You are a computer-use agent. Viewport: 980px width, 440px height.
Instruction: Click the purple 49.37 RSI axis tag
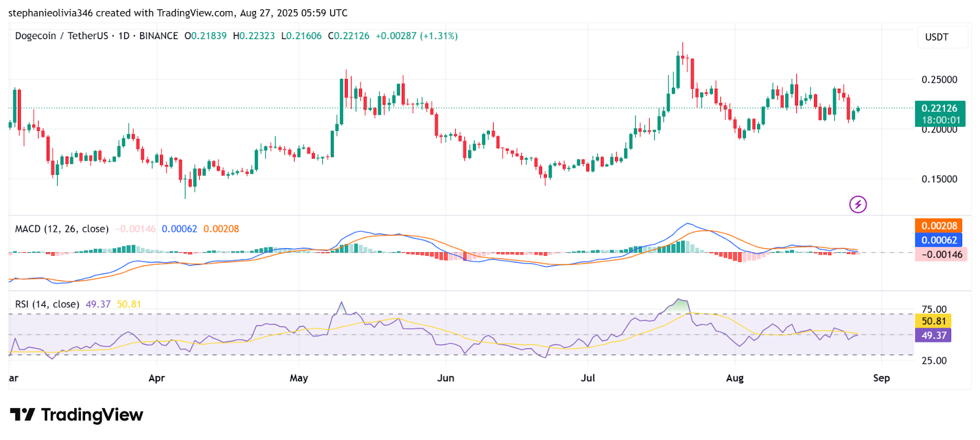pyautogui.click(x=933, y=335)
